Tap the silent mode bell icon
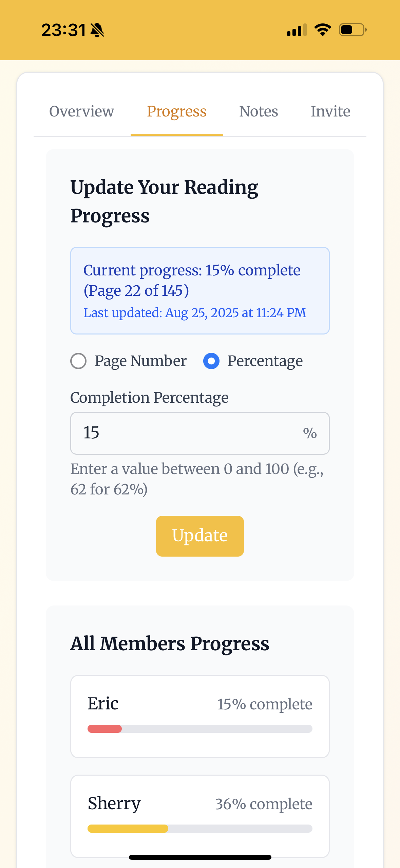Image resolution: width=400 pixels, height=868 pixels. pyautogui.click(x=97, y=30)
